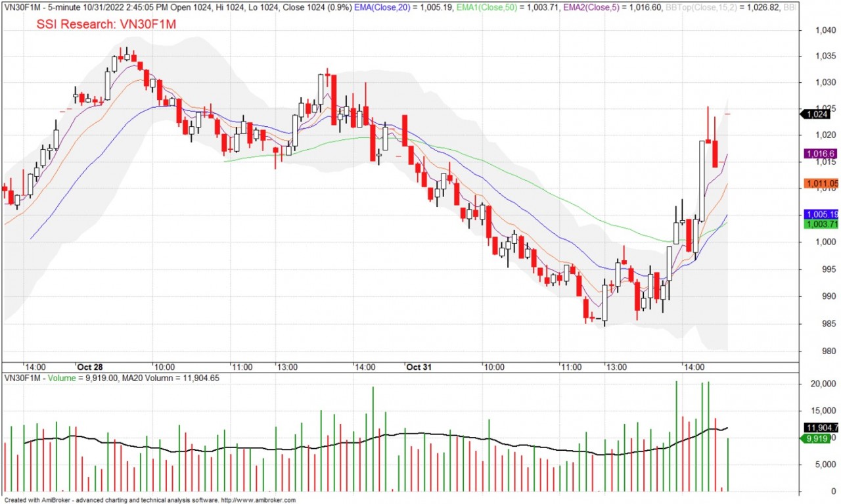Click the 'Oct 28' date label

coord(89,367)
